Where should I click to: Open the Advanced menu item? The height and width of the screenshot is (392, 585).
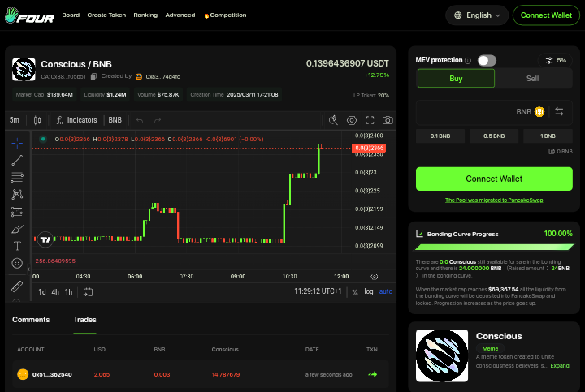tap(180, 15)
